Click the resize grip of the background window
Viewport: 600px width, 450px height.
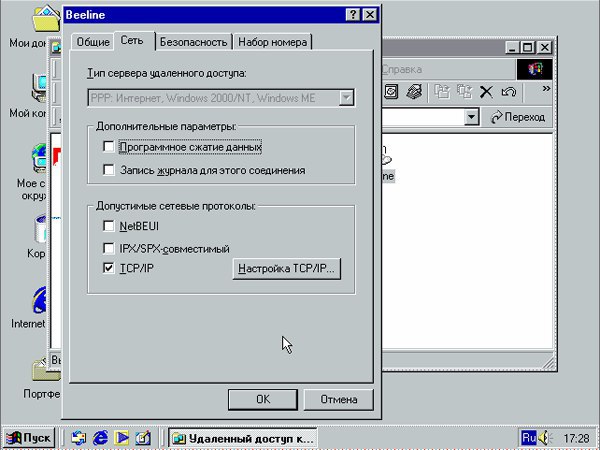click(x=549, y=363)
